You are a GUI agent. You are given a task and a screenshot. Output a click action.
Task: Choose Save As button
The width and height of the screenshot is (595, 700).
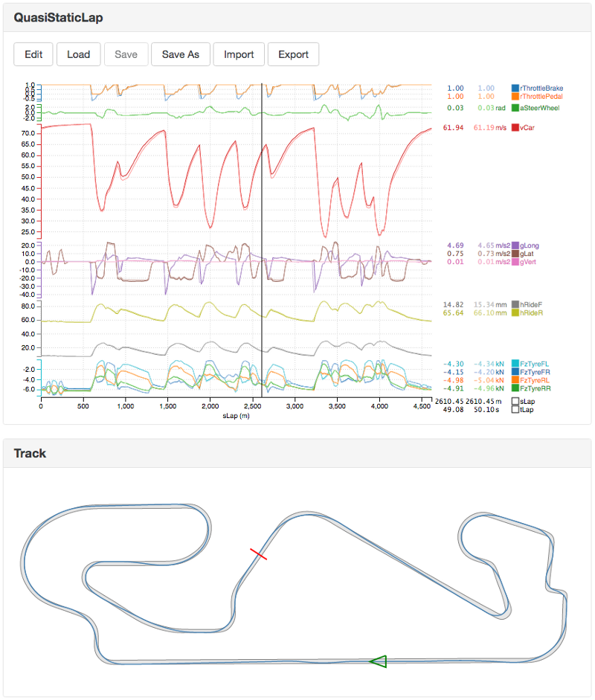click(180, 54)
